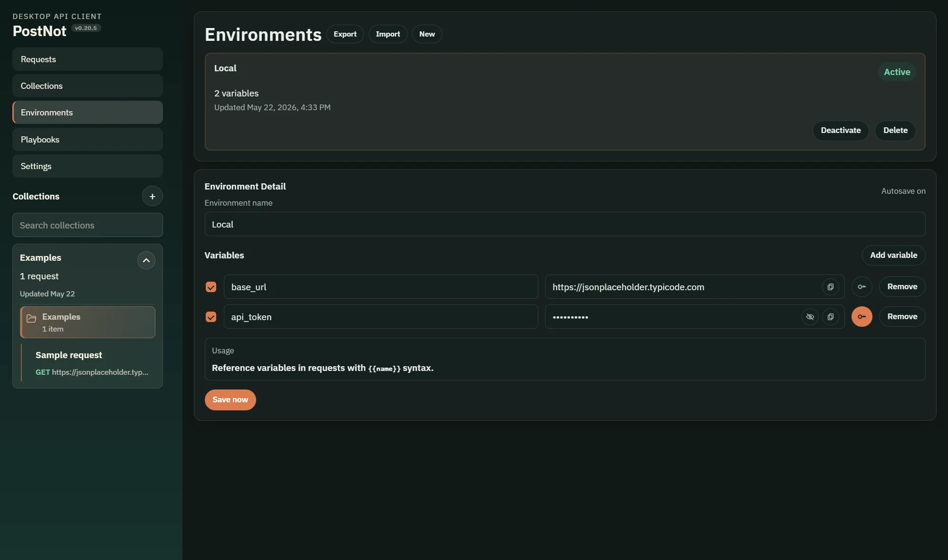Click the Active status badge
The image size is (948, 560).
tap(897, 72)
